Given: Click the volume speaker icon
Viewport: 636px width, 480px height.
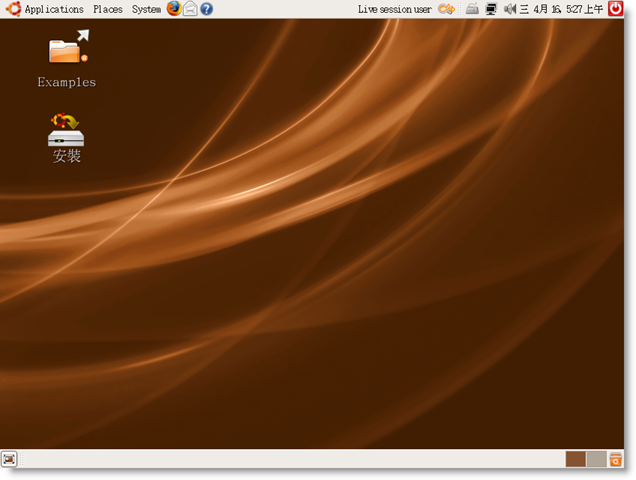Looking at the screenshot, I should coord(509,9).
